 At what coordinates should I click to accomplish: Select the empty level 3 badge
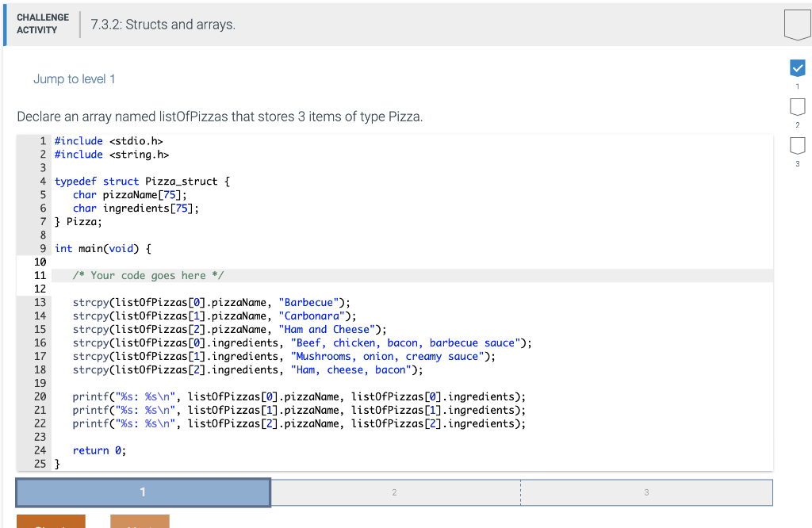pyautogui.click(x=797, y=146)
